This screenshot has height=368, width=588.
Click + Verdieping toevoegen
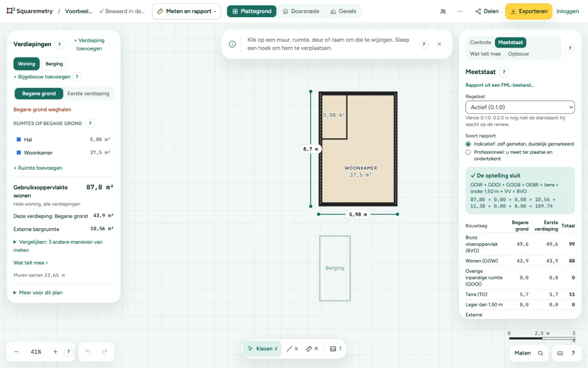[89, 45]
